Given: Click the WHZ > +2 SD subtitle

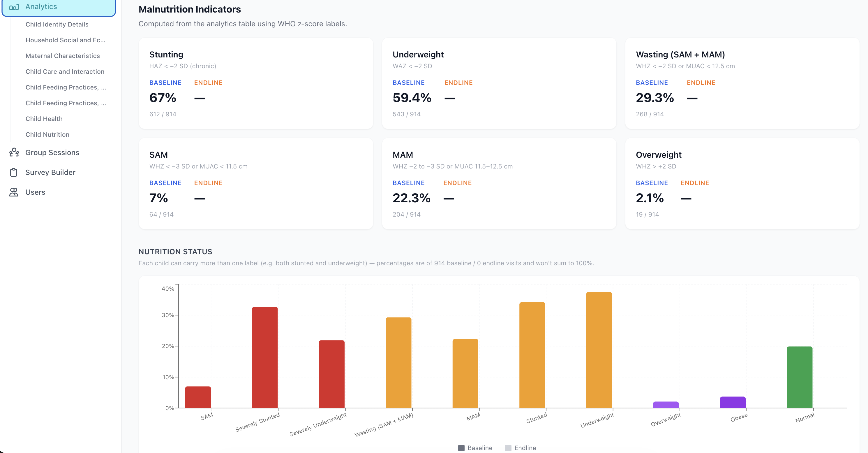Looking at the screenshot, I should coord(656,166).
